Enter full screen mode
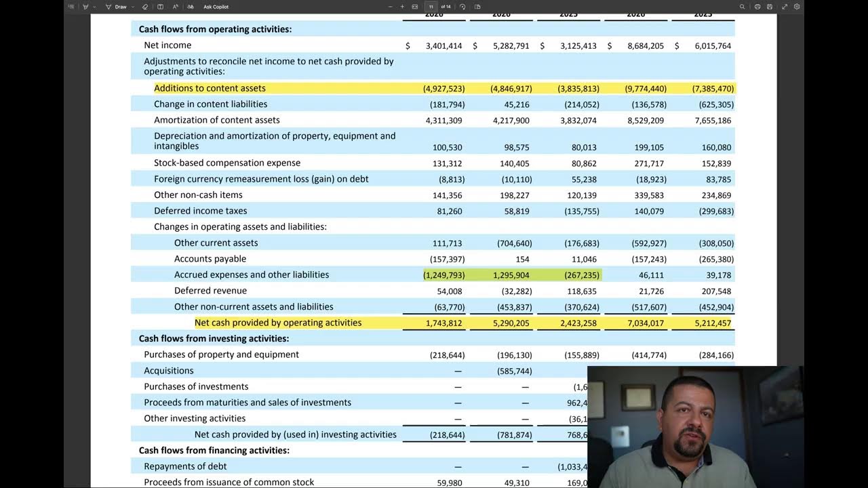This screenshot has width=868, height=488. pos(785,7)
